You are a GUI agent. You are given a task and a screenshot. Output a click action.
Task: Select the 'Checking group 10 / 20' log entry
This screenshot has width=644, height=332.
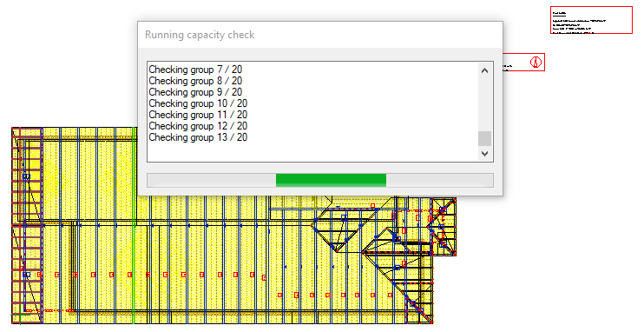point(198,103)
